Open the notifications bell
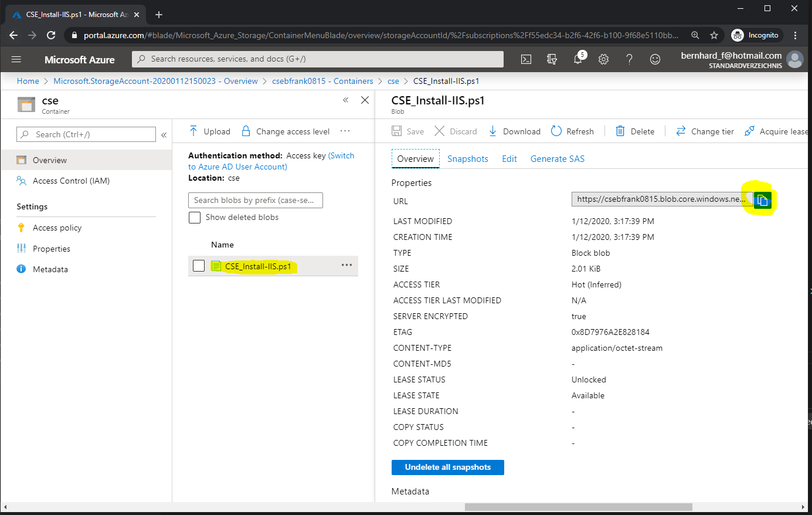The width and height of the screenshot is (812, 515). [577, 59]
